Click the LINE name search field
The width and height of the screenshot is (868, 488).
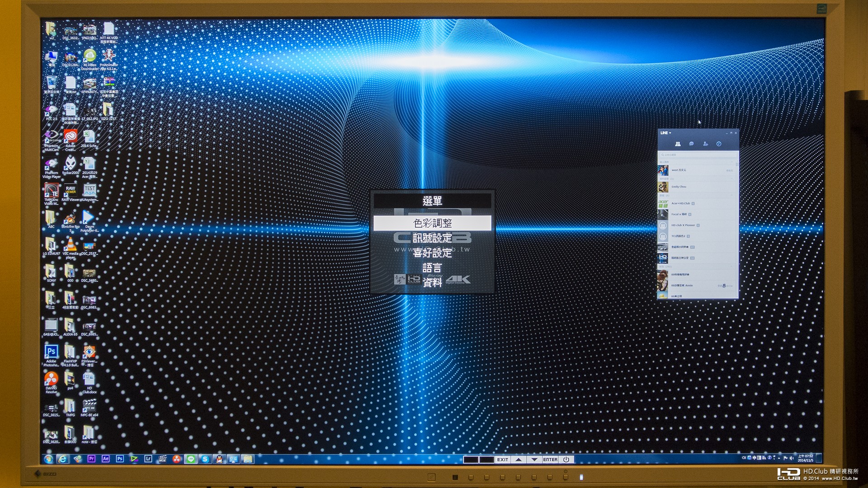point(696,155)
